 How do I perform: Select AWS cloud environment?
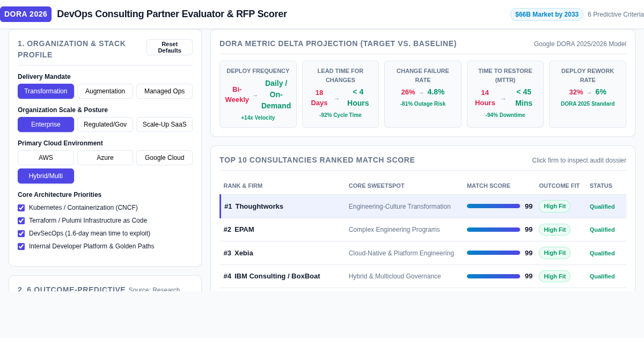[x=46, y=158]
